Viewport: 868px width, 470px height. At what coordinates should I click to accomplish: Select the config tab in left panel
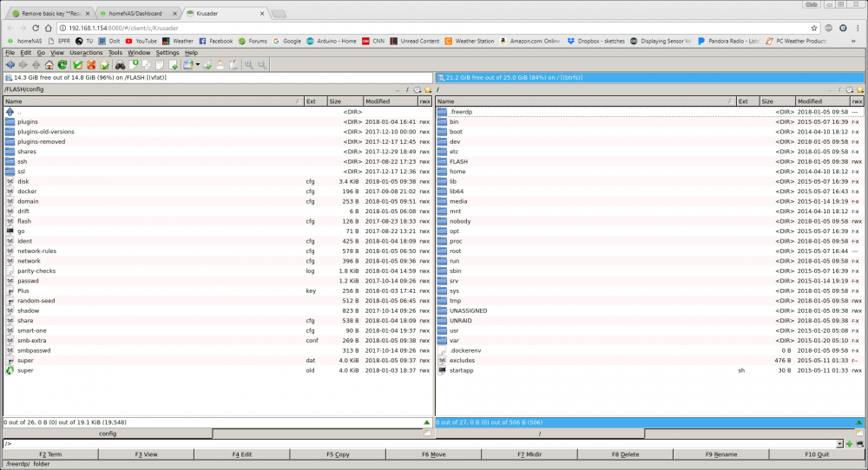tap(108, 434)
